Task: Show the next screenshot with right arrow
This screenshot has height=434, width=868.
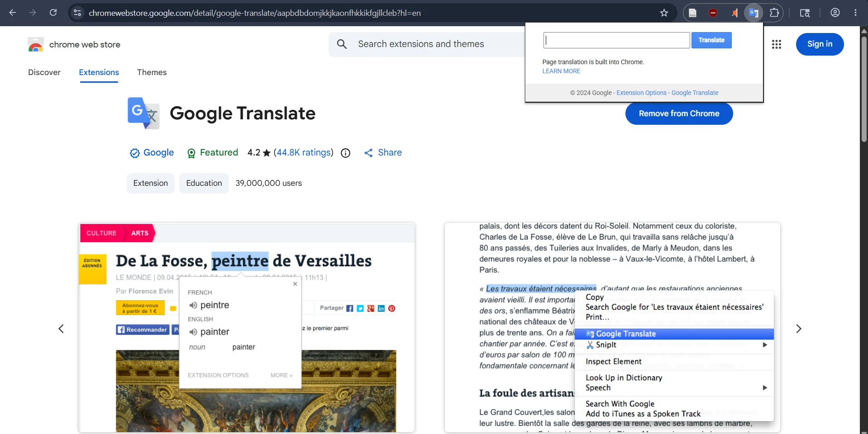Action: click(x=799, y=329)
